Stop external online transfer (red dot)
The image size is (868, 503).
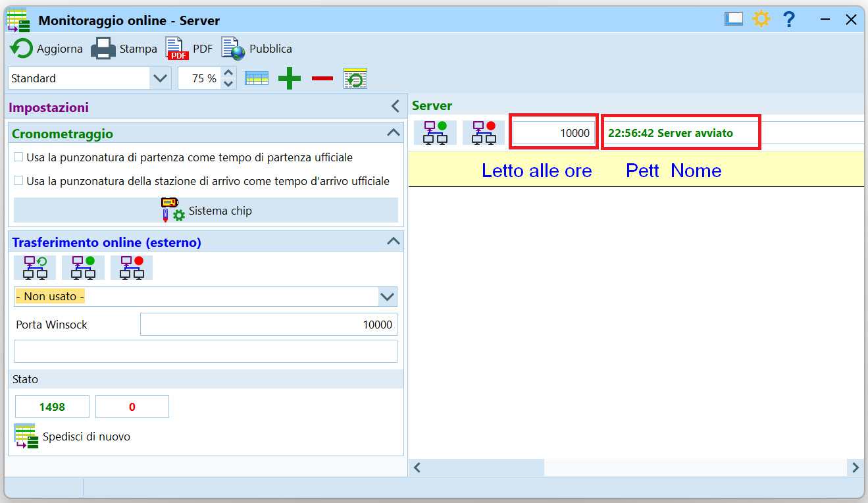(x=132, y=268)
